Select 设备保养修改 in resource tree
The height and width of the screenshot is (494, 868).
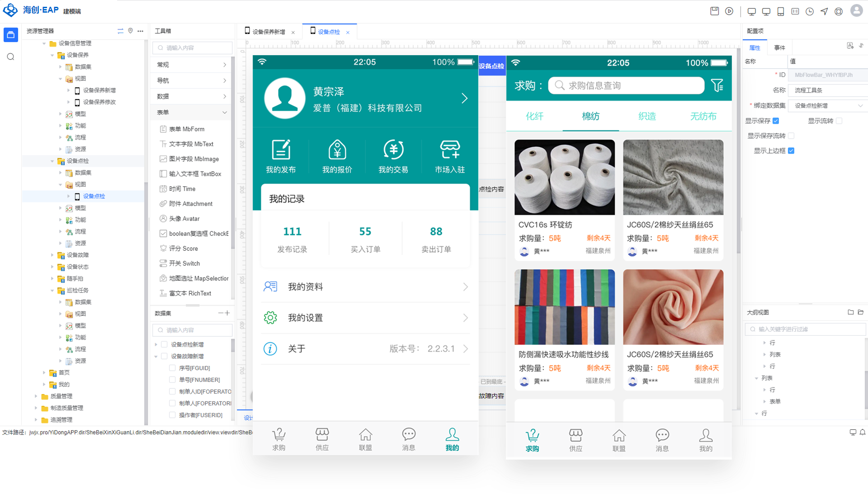point(99,102)
